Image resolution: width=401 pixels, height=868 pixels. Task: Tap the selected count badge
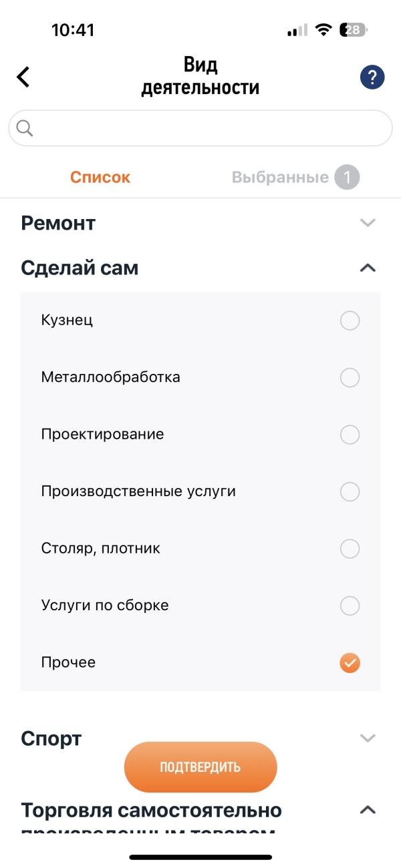coord(347,178)
